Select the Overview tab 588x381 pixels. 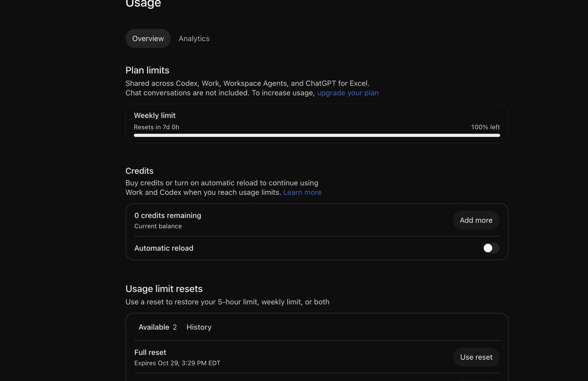148,38
